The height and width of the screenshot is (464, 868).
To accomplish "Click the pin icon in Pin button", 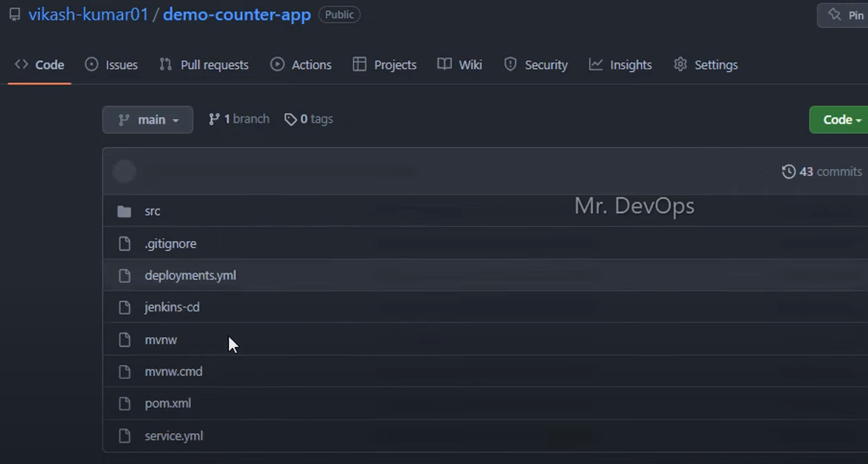I will tap(834, 14).
